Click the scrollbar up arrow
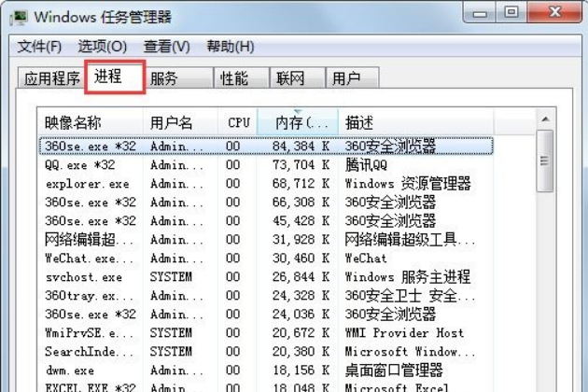This screenshot has width=588, height=392. point(546,119)
